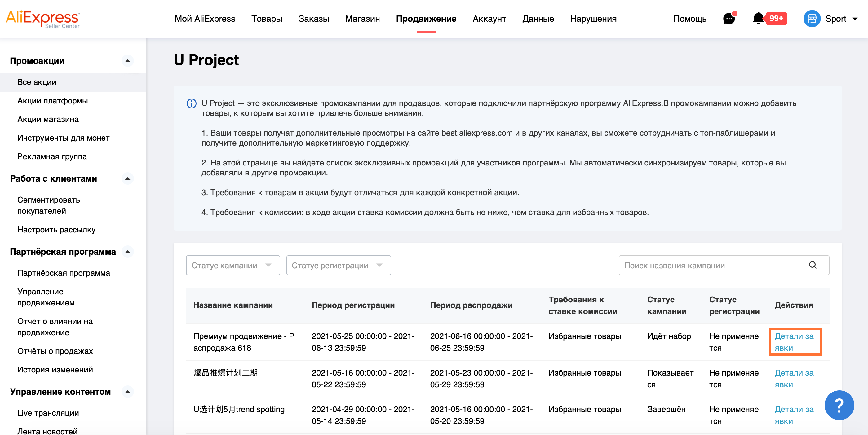
Task: Click the info icon in U Project notice
Action: click(x=191, y=103)
